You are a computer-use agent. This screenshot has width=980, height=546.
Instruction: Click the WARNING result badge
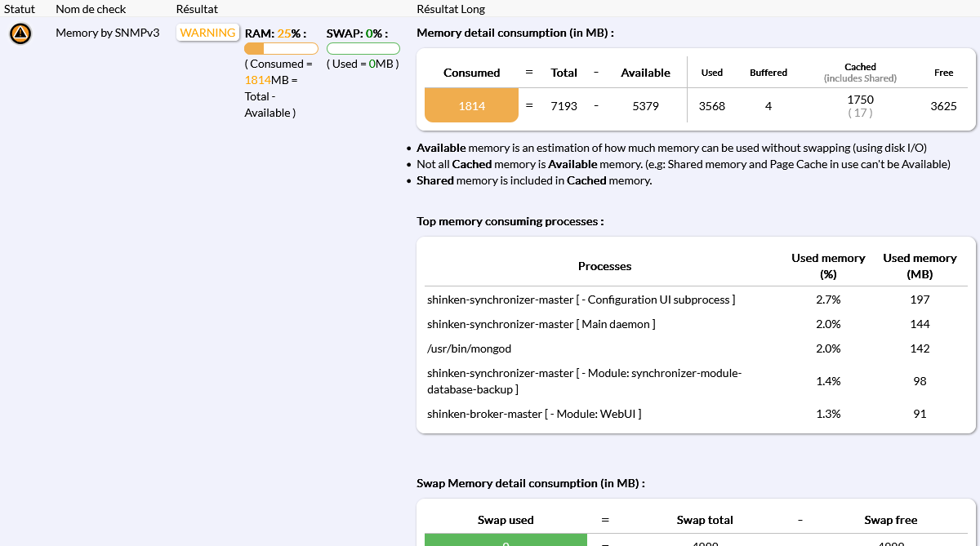coord(207,33)
